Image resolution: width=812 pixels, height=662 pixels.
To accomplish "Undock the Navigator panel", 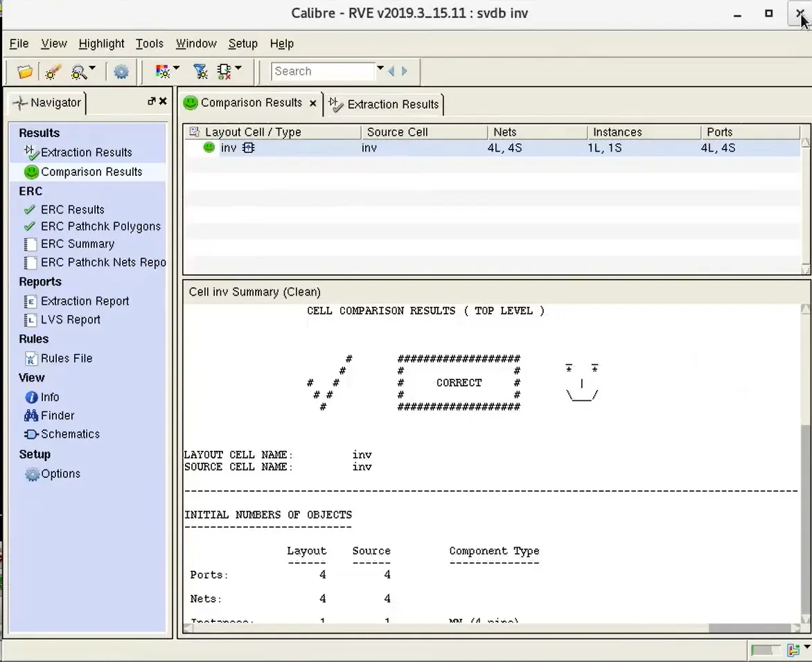I will point(151,102).
